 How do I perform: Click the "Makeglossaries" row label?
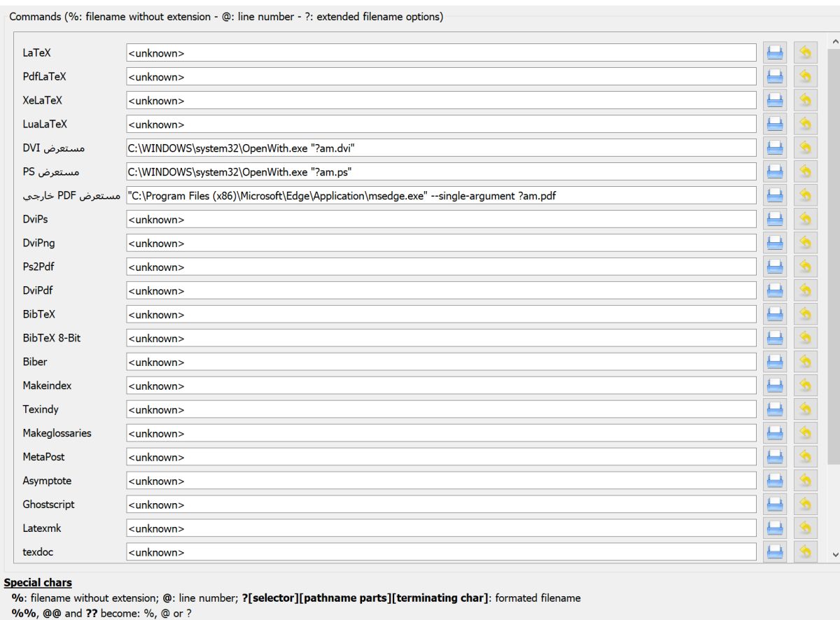pyautogui.click(x=57, y=433)
